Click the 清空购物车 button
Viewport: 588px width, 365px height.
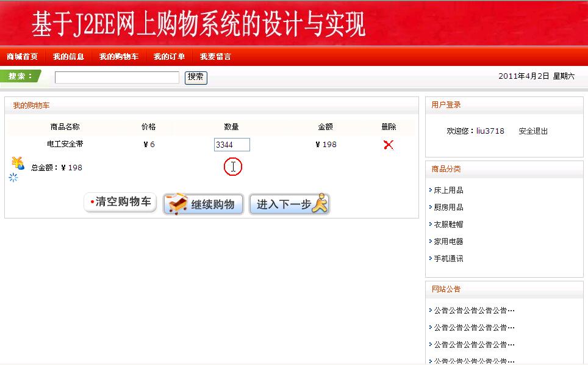pos(120,203)
